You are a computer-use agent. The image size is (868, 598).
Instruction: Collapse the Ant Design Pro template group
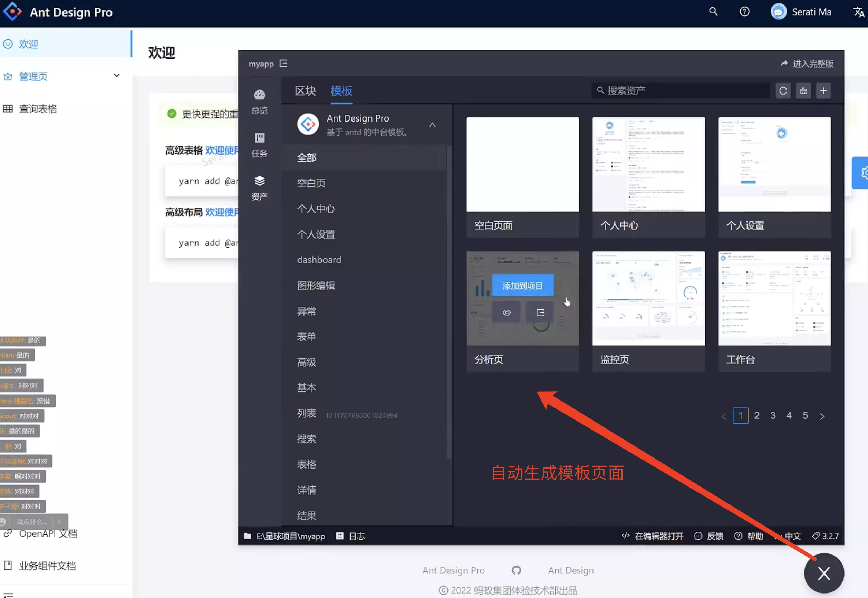click(432, 125)
